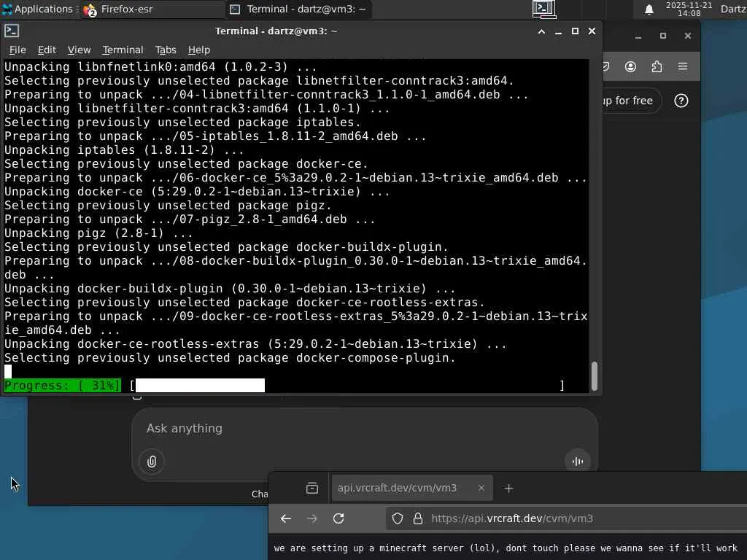The width and height of the screenshot is (747, 560).
Task: Click the Dartz user label in the panel
Action: (733, 9)
